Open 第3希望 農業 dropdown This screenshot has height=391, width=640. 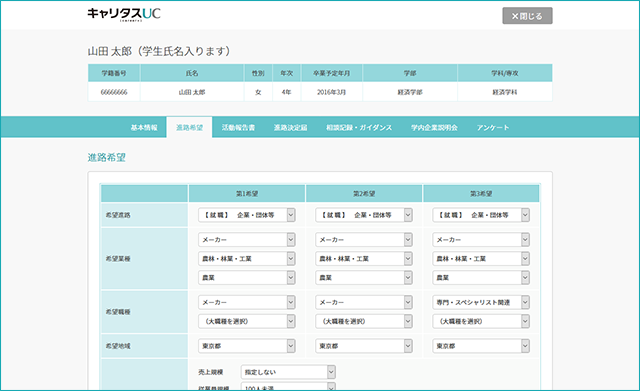pos(481,278)
